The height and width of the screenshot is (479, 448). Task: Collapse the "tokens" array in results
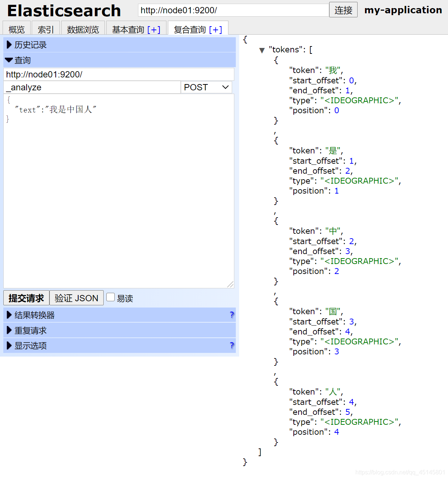[x=262, y=50]
